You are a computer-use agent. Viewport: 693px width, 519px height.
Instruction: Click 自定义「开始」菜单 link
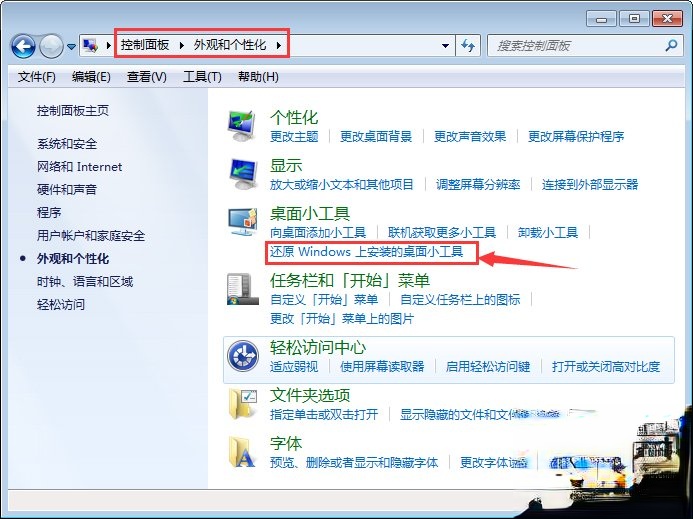(x=324, y=300)
